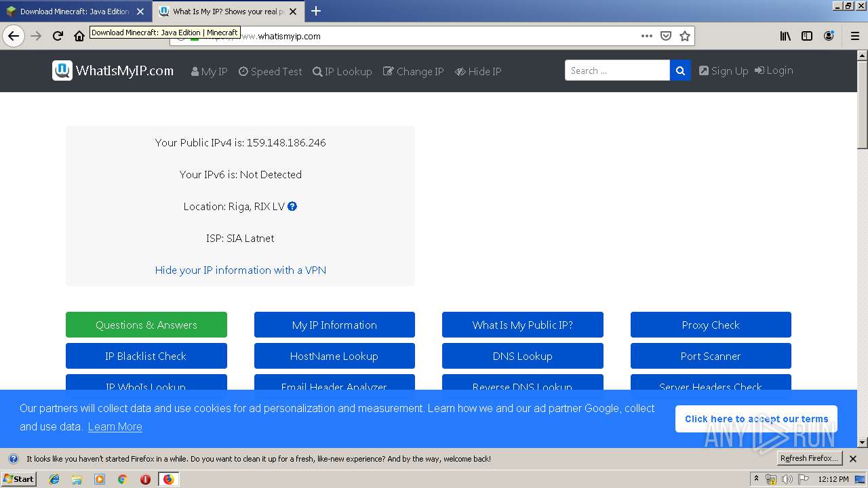Open Action Center flag icon
The width and height of the screenshot is (868, 488).
(803, 479)
